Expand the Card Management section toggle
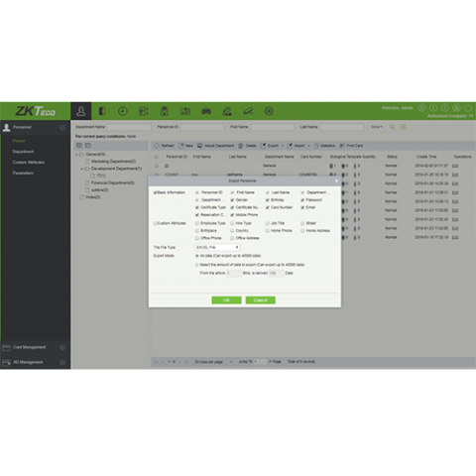476x476 pixels. (62, 347)
